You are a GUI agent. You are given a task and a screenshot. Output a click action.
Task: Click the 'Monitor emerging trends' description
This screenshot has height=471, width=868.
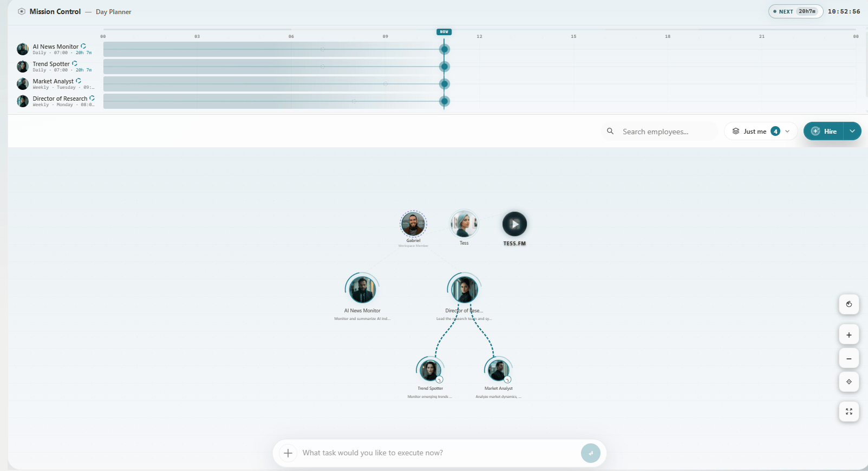430,397
